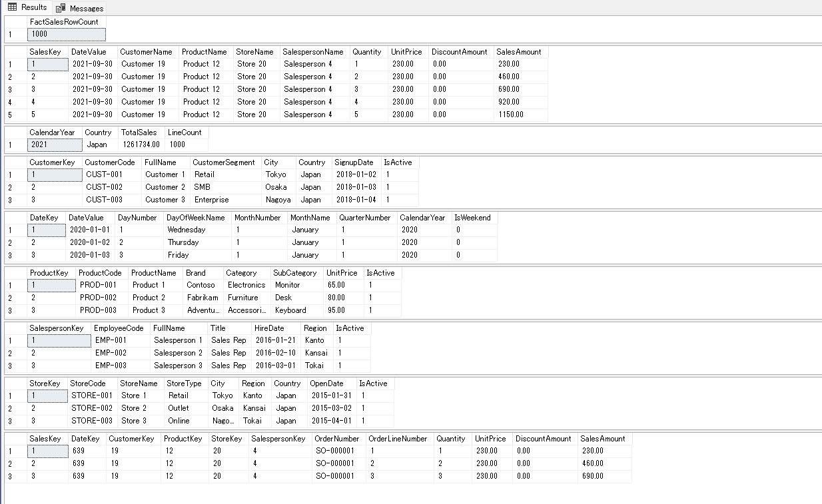Viewport: 822px width, 504px height.
Task: Click the EMP-002 cell
Action: point(121,353)
